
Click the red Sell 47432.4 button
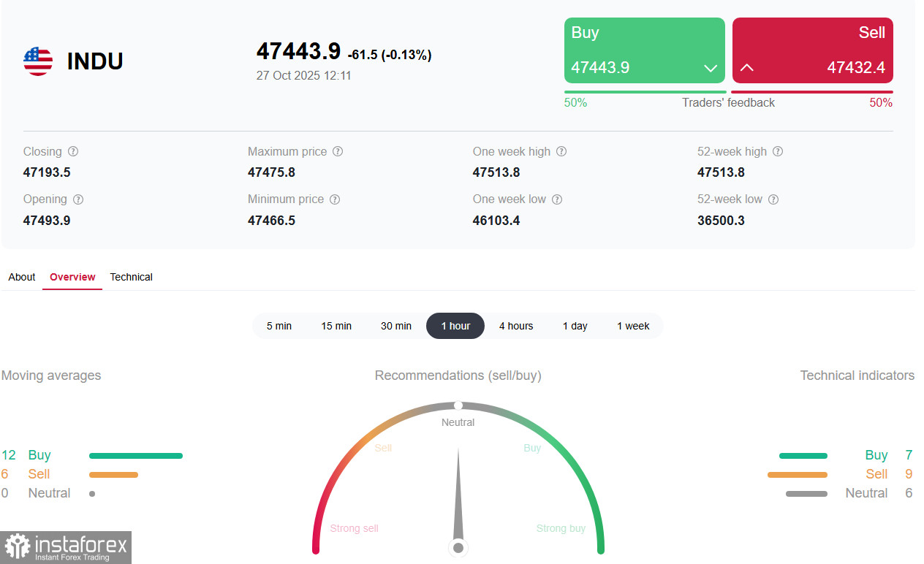point(813,50)
